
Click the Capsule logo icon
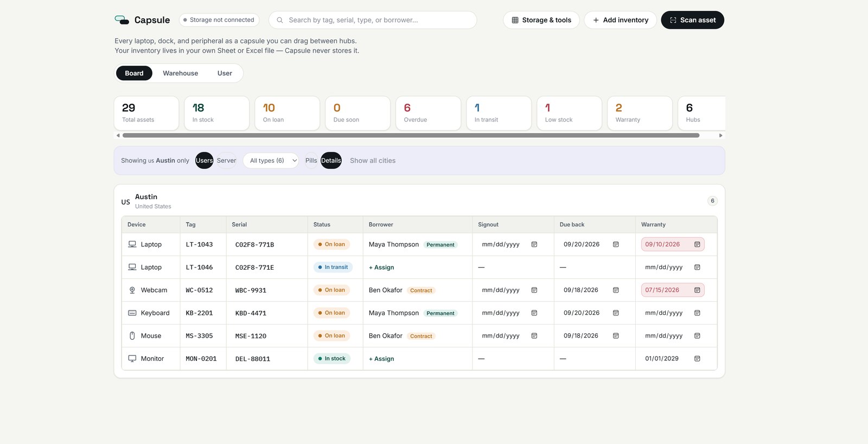[122, 20]
